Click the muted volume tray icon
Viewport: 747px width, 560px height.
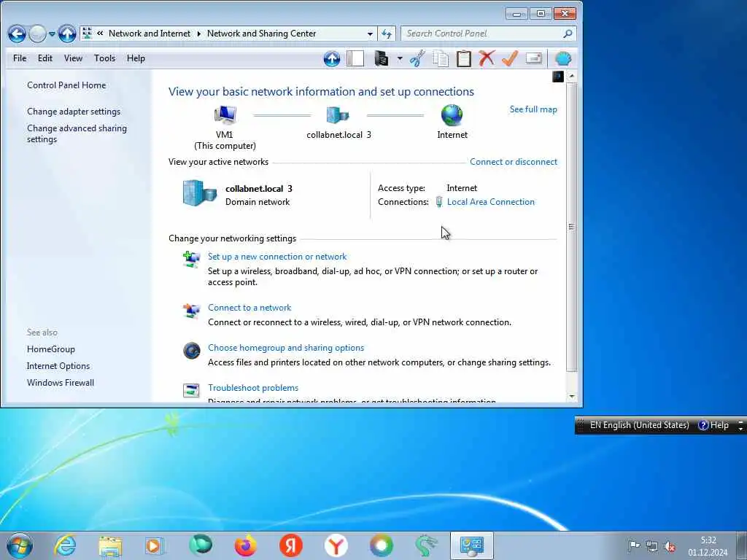point(670,547)
